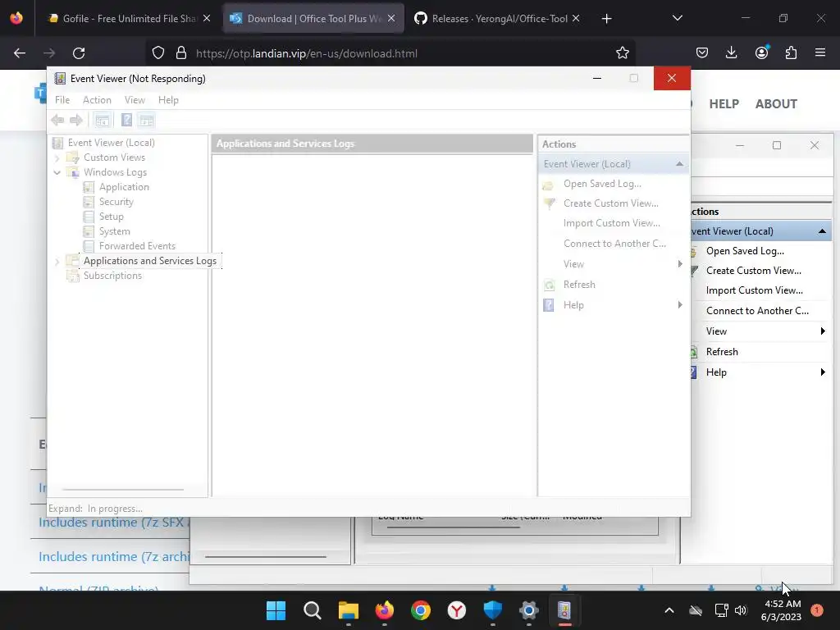The width and height of the screenshot is (840, 630).
Task: Select Subscriptions in the tree
Action: (112, 276)
